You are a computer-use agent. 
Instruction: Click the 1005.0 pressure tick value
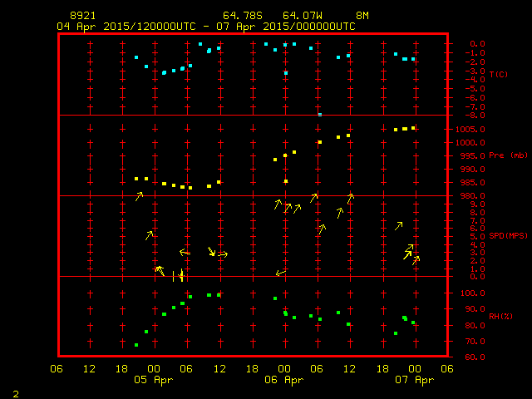pyautogui.click(x=465, y=129)
